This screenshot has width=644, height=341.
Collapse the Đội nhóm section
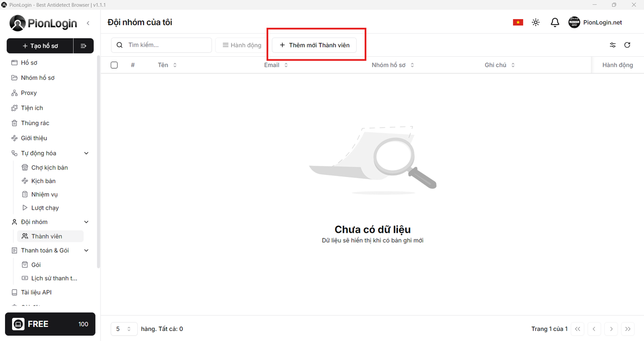pyautogui.click(x=86, y=222)
